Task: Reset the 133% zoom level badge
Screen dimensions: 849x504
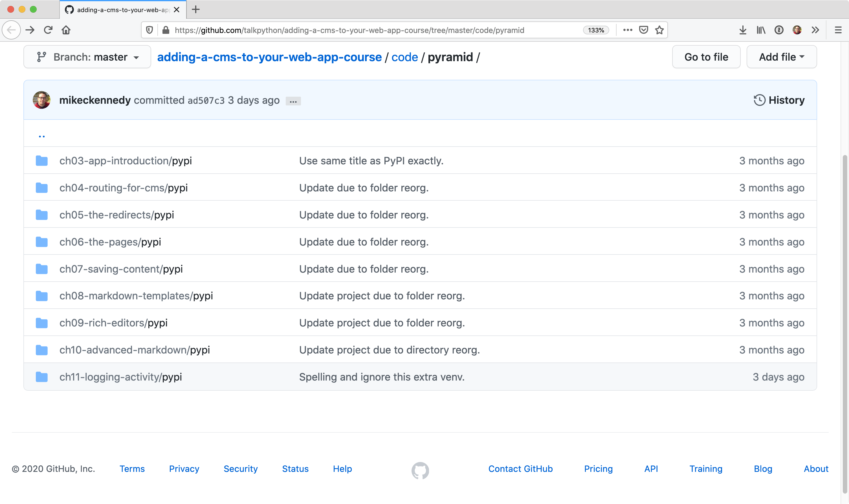Action: pos(596,30)
